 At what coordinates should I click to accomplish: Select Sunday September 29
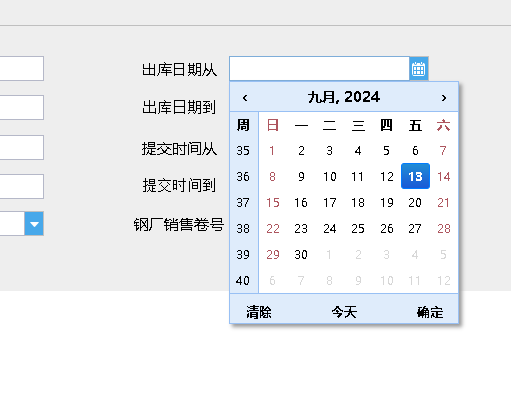pyautogui.click(x=272, y=254)
